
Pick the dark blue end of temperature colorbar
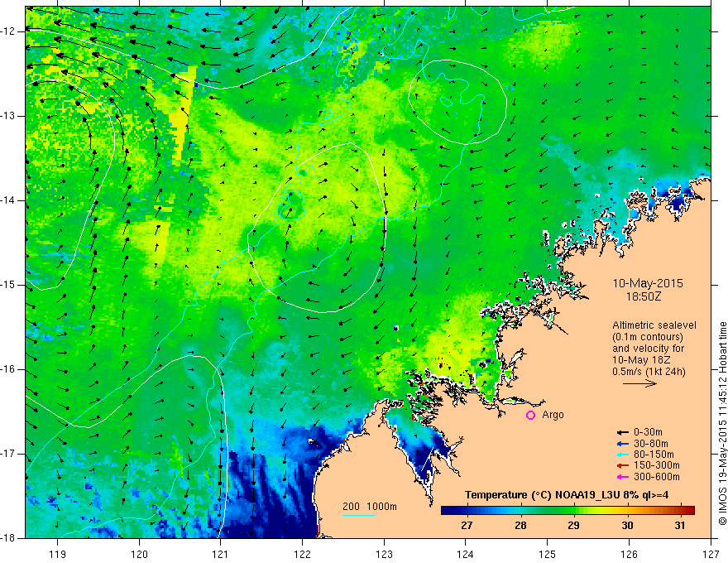coord(447,511)
